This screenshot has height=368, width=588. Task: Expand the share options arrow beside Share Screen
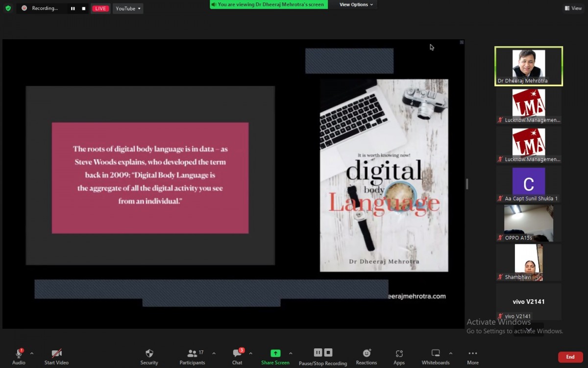click(291, 353)
